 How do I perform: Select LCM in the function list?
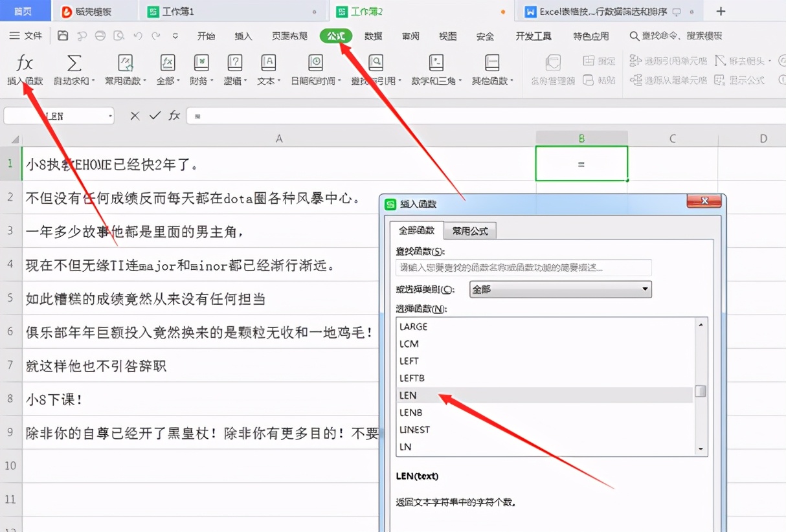pyautogui.click(x=545, y=344)
